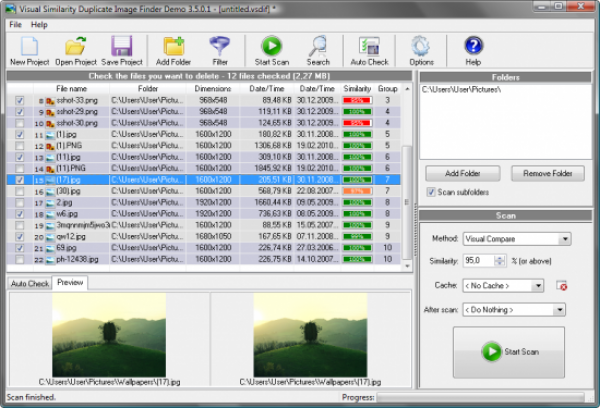
Task: Toggle the checkbox for sshot-33.png
Action: [x=21, y=100]
